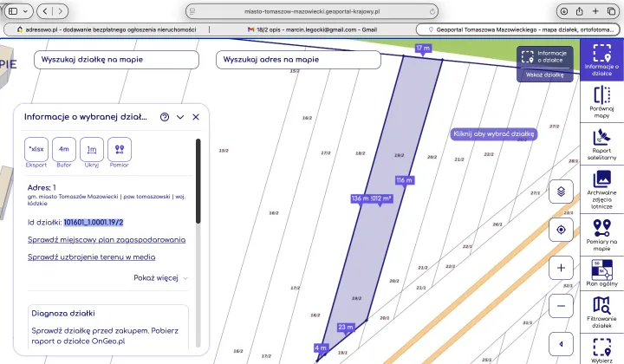
Task: Click parcel label 21/2 near top
Action: pyautogui.click(x=459, y=159)
